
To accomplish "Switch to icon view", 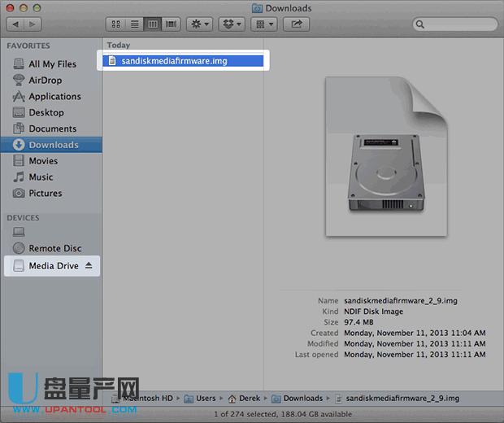I will [116, 24].
